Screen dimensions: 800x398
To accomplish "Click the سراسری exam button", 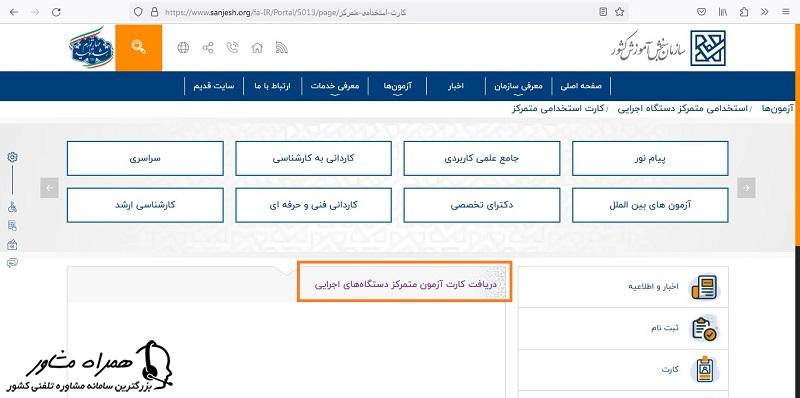I will coord(145,159).
